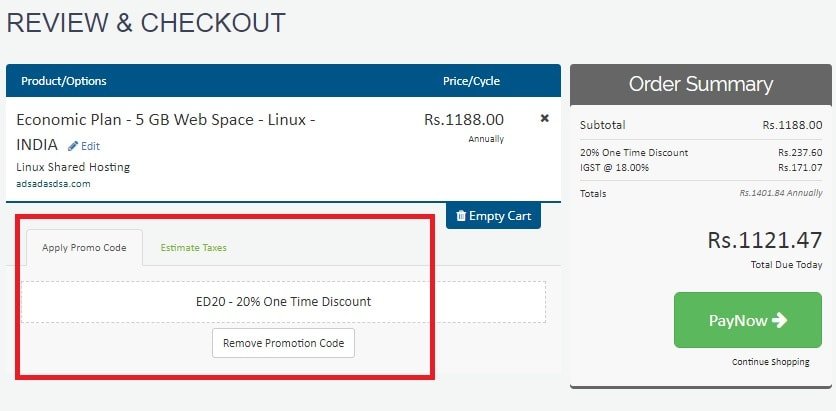Click the Rs.1121.47 total due amount
The height and width of the screenshot is (411, 836).
tap(765, 240)
